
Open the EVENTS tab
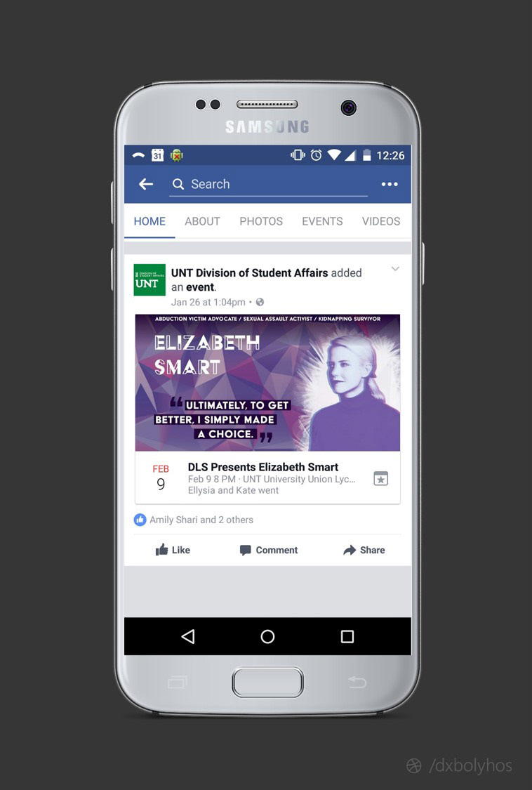(x=322, y=221)
